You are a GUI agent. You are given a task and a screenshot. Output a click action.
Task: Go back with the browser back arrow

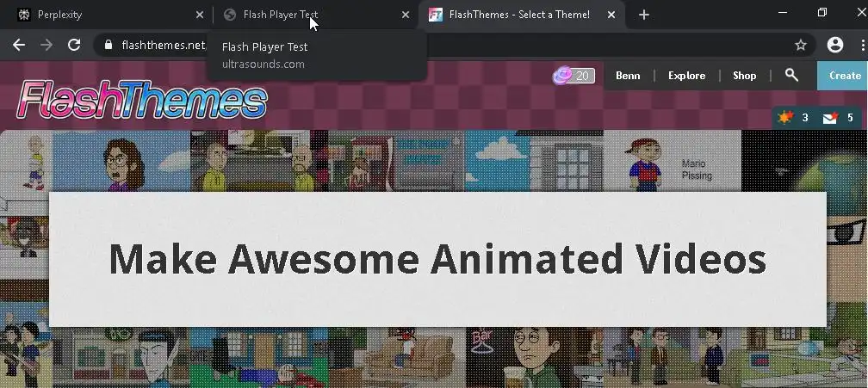tap(19, 46)
